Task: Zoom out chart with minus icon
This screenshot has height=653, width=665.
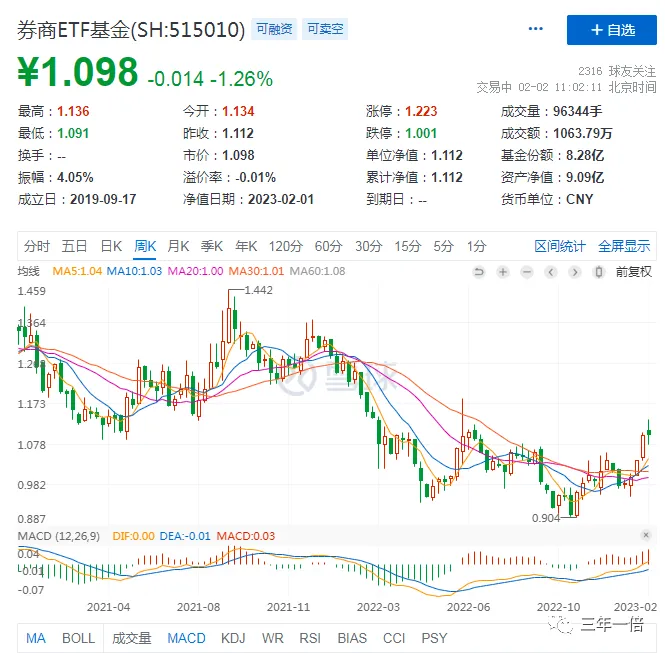Action: click(527, 272)
